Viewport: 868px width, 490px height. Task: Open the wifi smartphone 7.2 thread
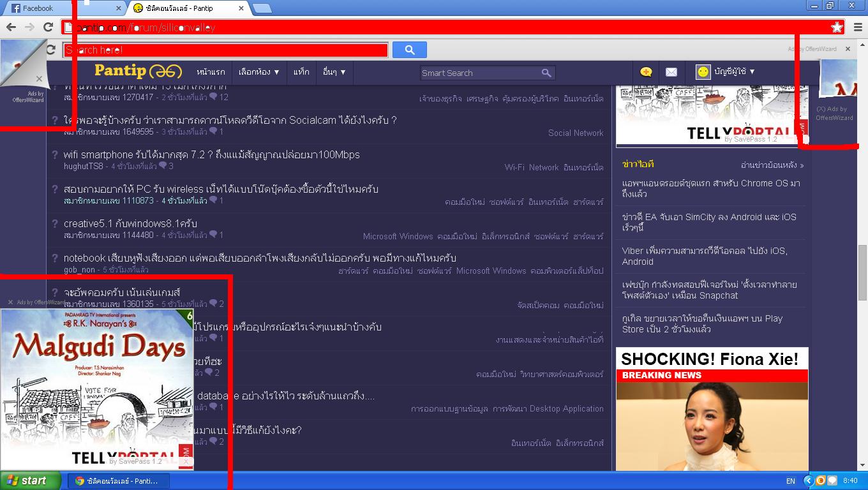point(212,155)
